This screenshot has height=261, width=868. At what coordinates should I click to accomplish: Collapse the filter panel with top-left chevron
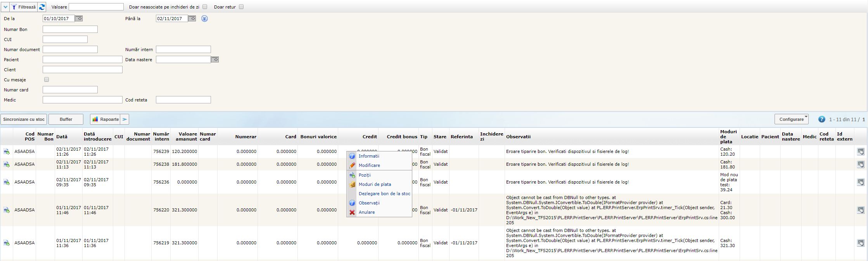point(5,7)
